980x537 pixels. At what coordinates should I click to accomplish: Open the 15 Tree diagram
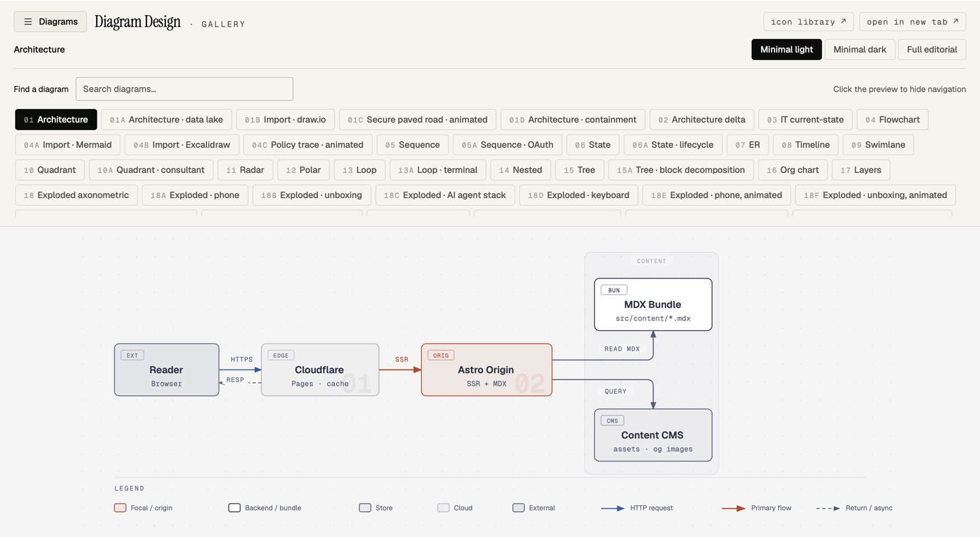[580, 170]
